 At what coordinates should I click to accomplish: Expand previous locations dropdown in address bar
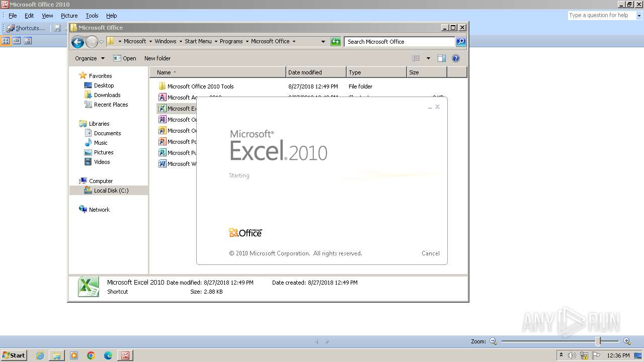[x=323, y=42]
